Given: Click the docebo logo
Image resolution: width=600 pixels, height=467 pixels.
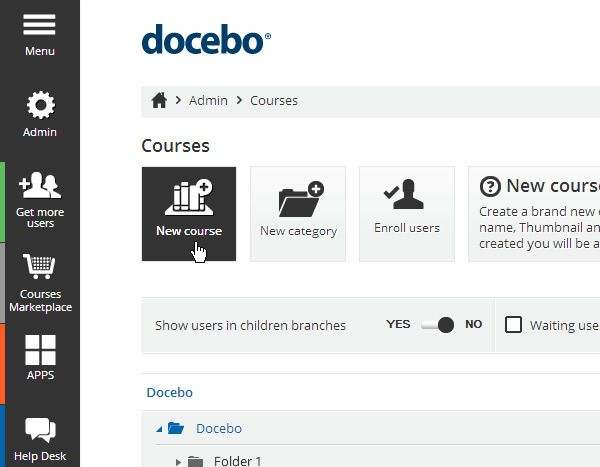Looking at the screenshot, I should (x=206, y=39).
